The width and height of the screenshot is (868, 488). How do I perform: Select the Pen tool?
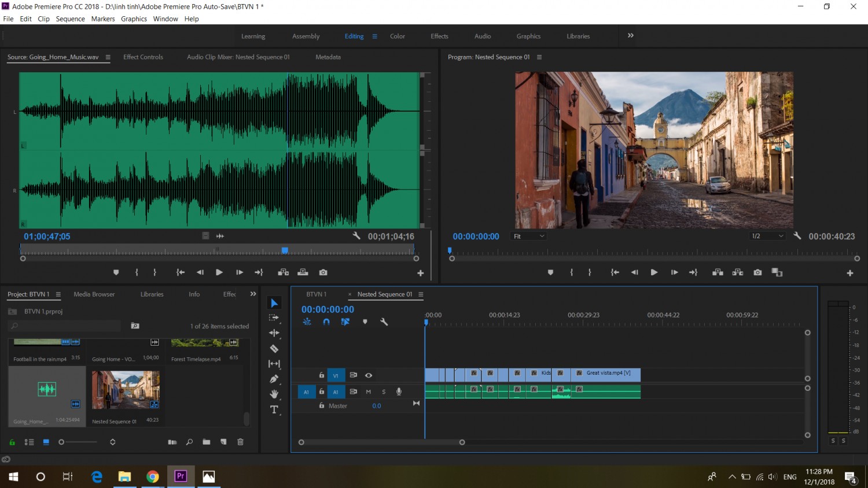point(274,379)
